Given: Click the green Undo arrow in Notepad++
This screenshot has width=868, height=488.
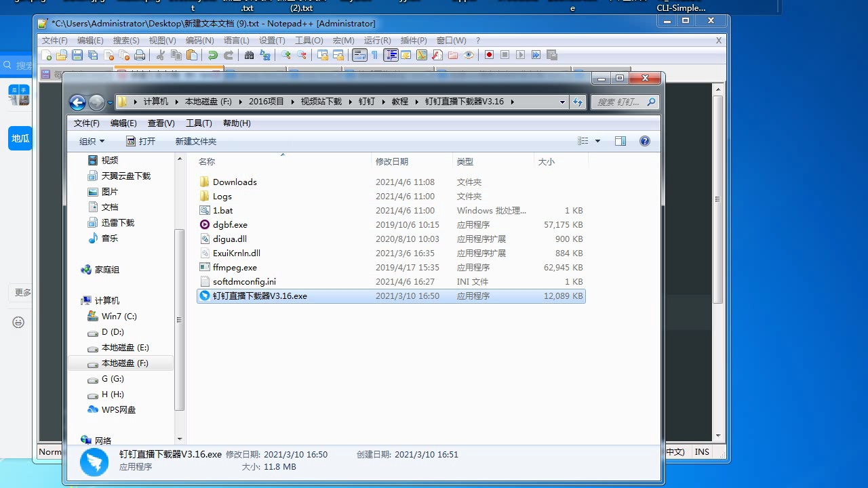Looking at the screenshot, I should tap(213, 55).
